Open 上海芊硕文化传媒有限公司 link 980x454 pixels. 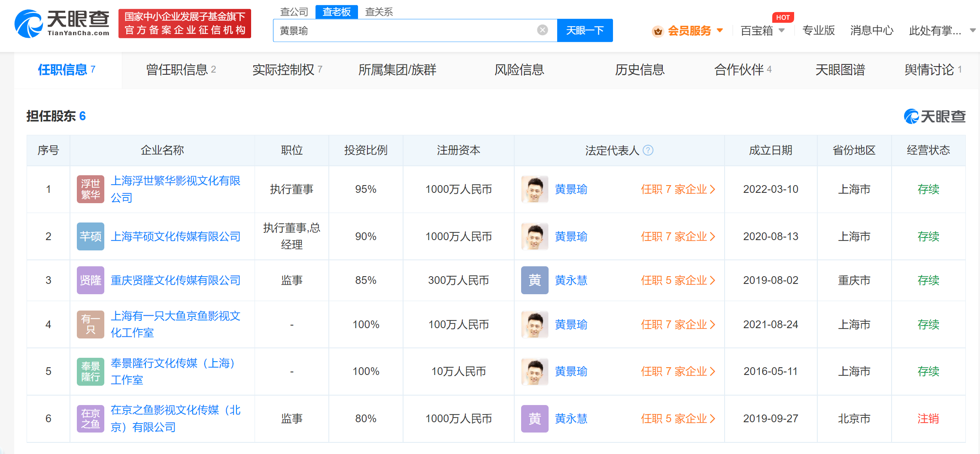[x=176, y=236]
